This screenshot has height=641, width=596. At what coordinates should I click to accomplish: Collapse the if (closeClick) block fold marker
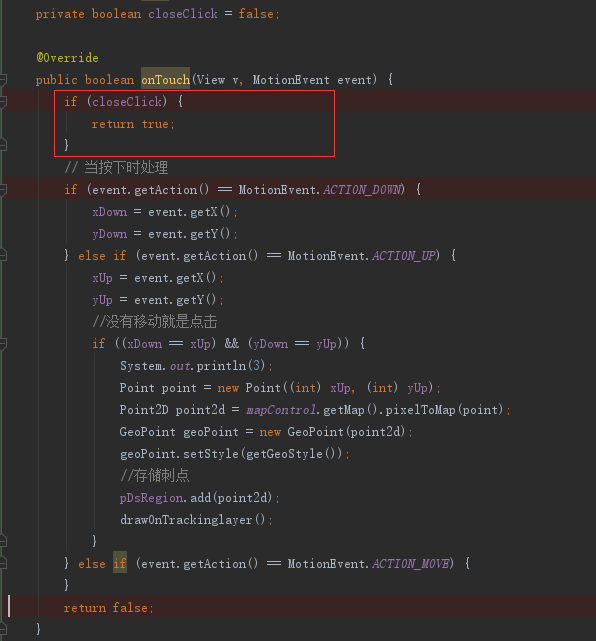3,101
